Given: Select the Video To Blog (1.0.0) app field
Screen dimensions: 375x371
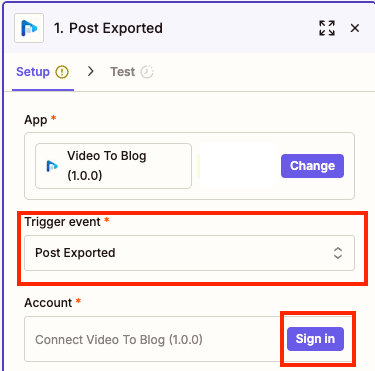Looking at the screenshot, I should (x=114, y=166).
